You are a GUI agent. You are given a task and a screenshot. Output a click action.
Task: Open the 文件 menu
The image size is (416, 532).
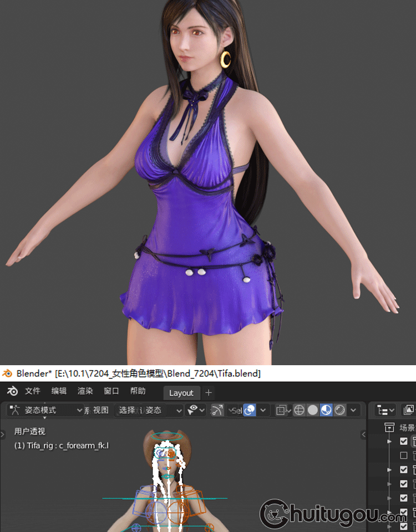coord(33,391)
